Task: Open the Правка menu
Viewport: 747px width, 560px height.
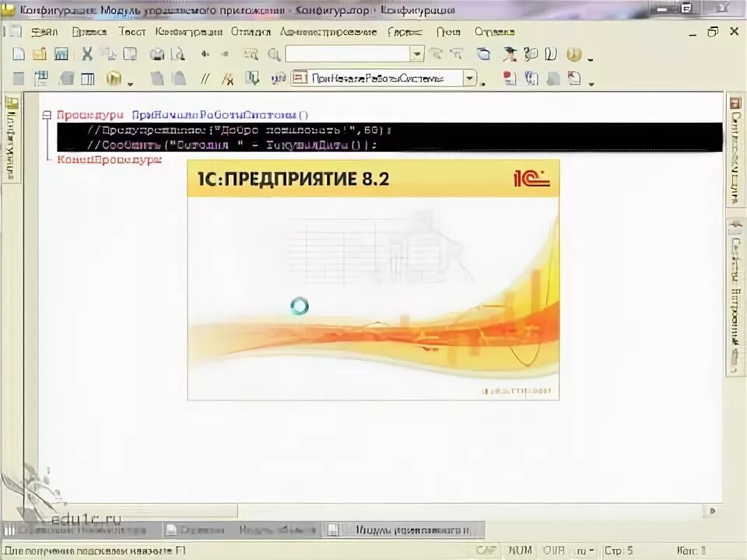Action: [x=89, y=32]
